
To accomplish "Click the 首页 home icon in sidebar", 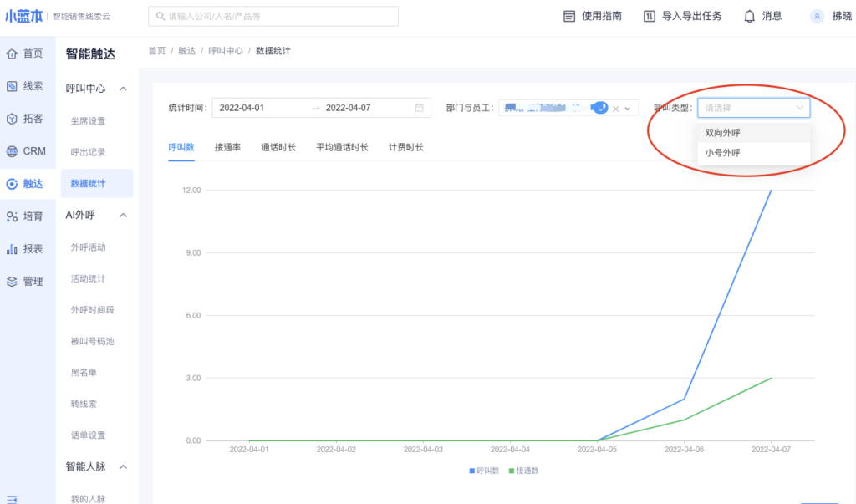I will tap(12, 54).
